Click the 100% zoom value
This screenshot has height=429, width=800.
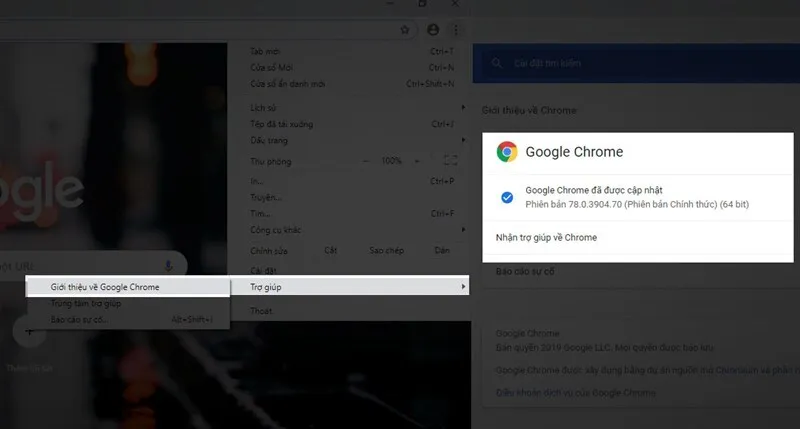pos(391,161)
